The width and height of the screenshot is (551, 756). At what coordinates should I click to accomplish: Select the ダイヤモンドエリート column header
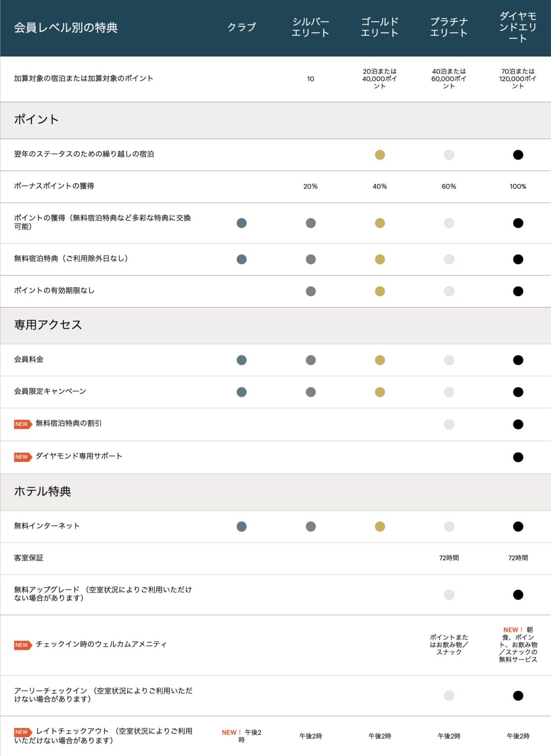coord(518,27)
